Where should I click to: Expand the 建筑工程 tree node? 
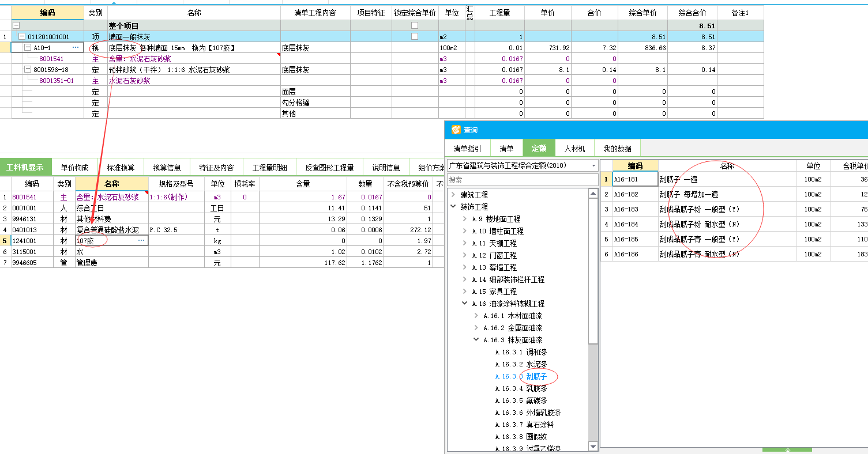(x=453, y=195)
